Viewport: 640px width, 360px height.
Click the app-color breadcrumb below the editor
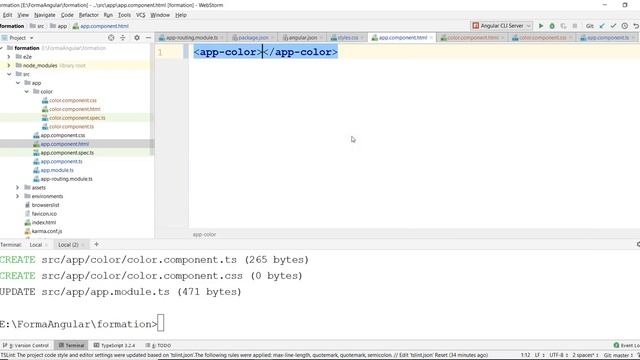(x=204, y=235)
